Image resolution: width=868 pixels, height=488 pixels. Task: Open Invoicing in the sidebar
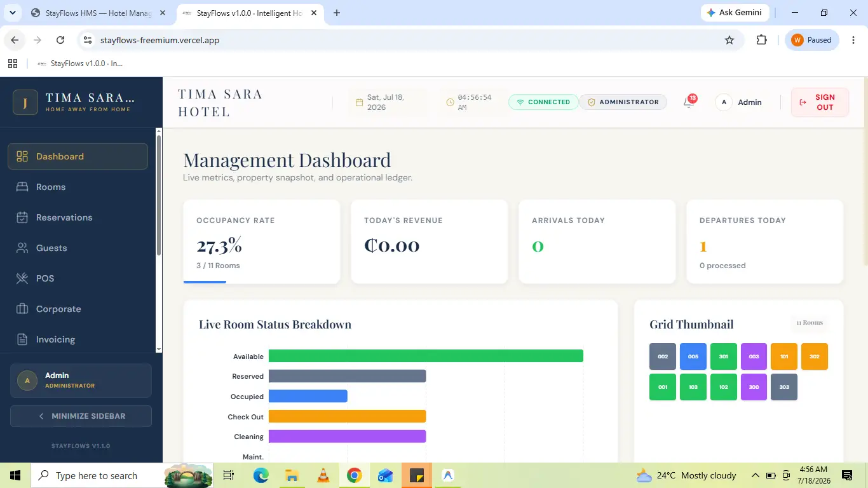[78, 339]
